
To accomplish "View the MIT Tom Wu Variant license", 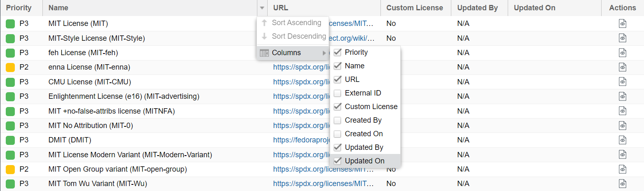I will [623, 184].
